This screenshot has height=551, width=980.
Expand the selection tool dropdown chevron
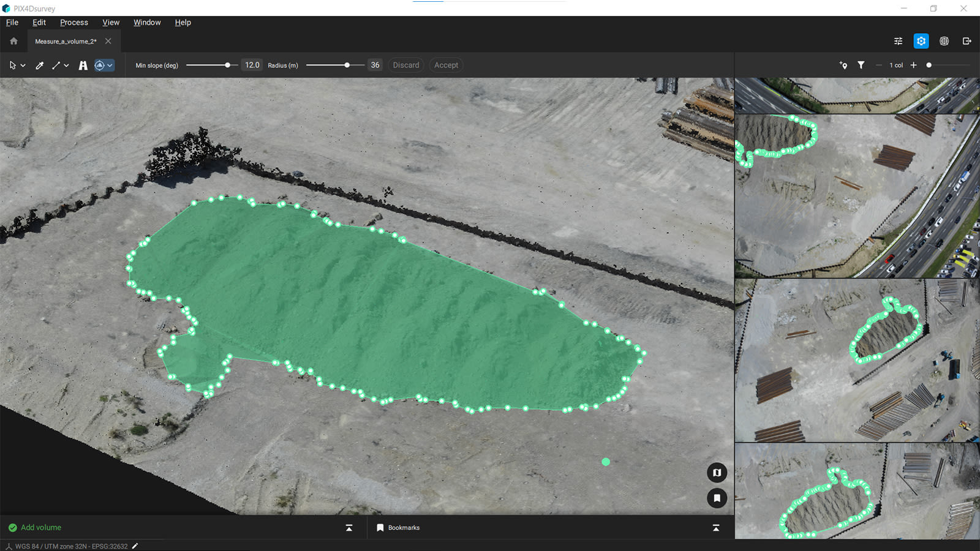[24, 65]
